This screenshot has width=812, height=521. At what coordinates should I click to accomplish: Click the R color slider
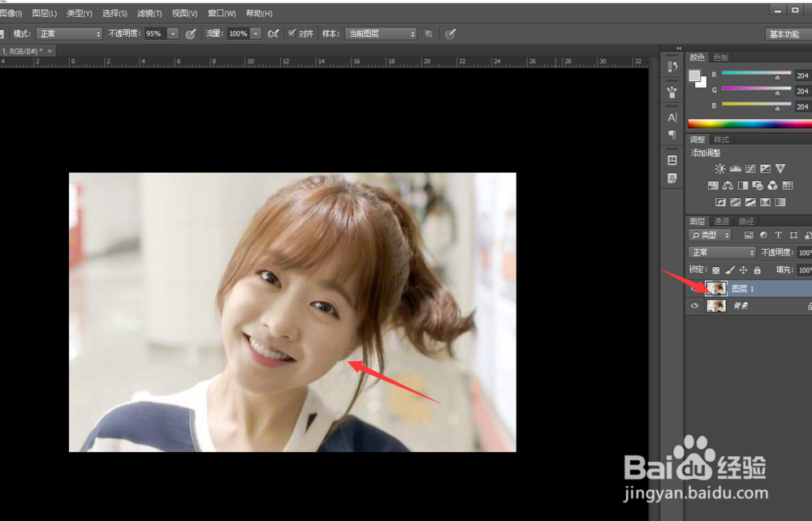tap(757, 74)
